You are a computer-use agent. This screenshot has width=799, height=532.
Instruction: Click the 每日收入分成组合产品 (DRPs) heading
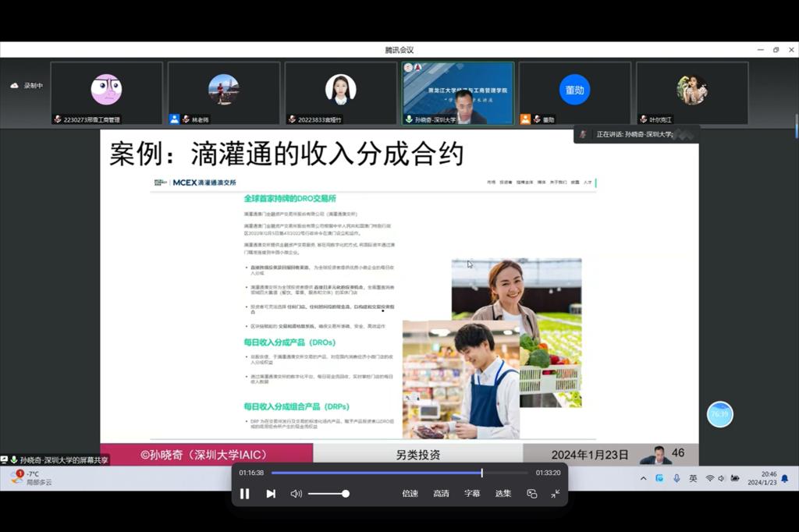[x=297, y=406]
